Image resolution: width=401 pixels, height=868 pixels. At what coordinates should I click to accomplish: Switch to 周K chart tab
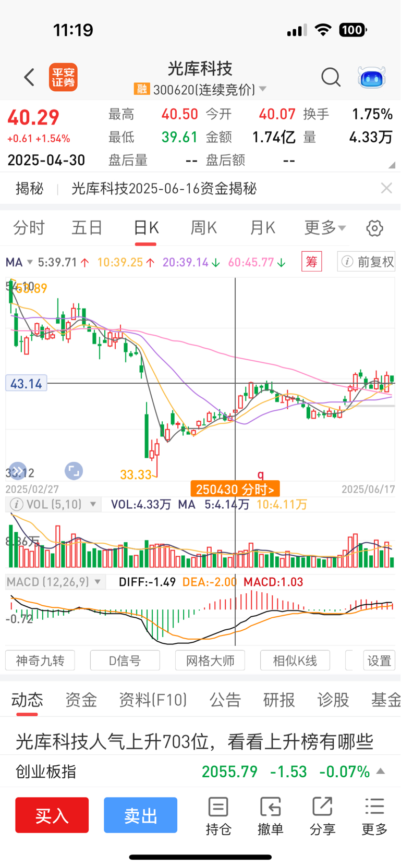[x=204, y=228]
